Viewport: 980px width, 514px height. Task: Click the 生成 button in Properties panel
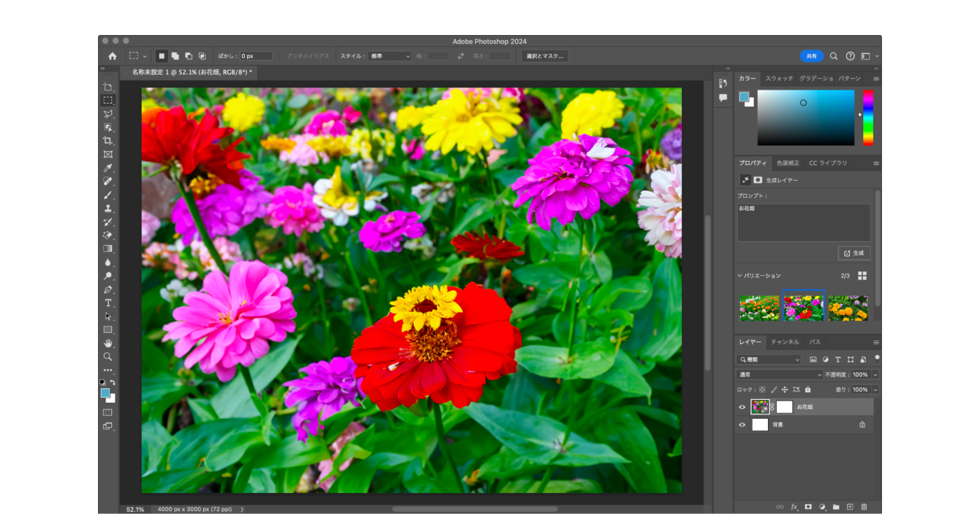pyautogui.click(x=854, y=253)
